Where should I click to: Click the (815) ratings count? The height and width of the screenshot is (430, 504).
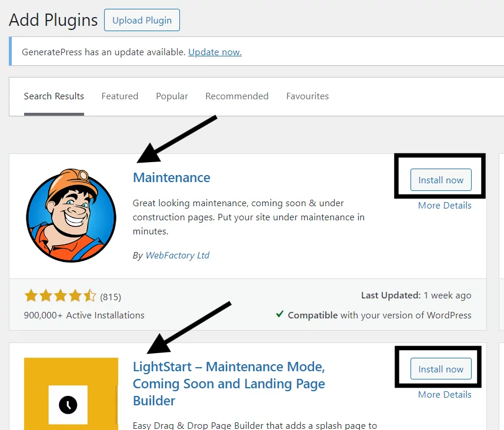click(111, 297)
